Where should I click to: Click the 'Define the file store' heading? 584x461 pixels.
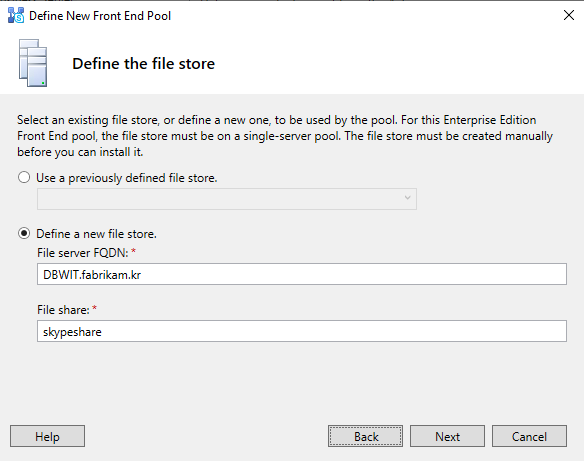point(143,64)
